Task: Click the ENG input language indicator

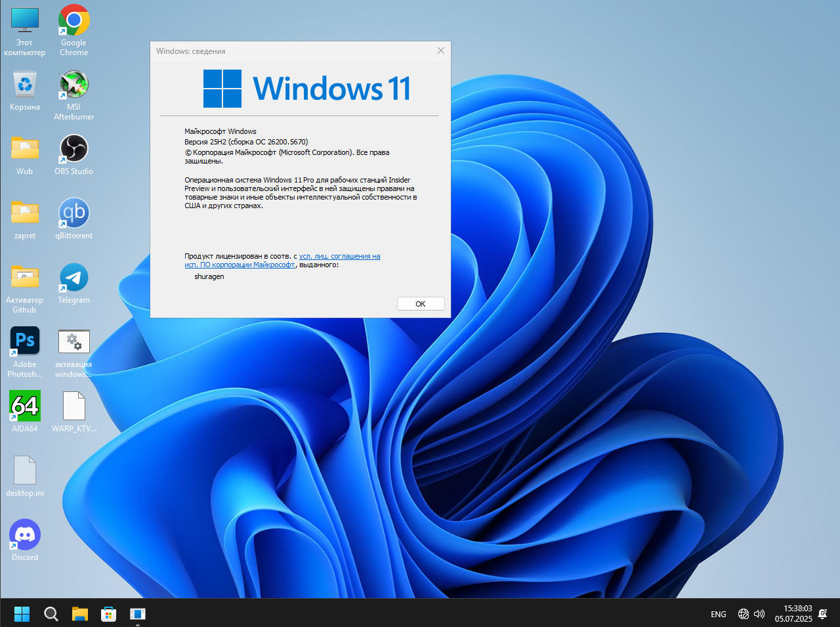Action: 719,615
